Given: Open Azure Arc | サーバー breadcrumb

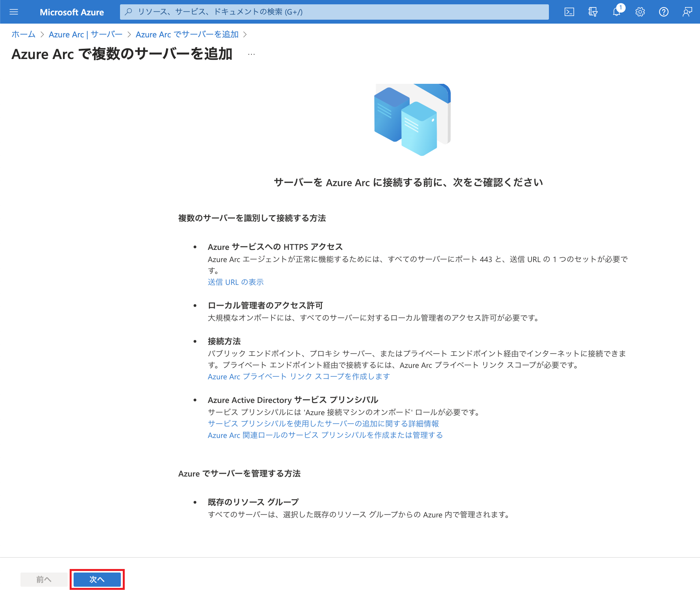Looking at the screenshot, I should [x=85, y=34].
